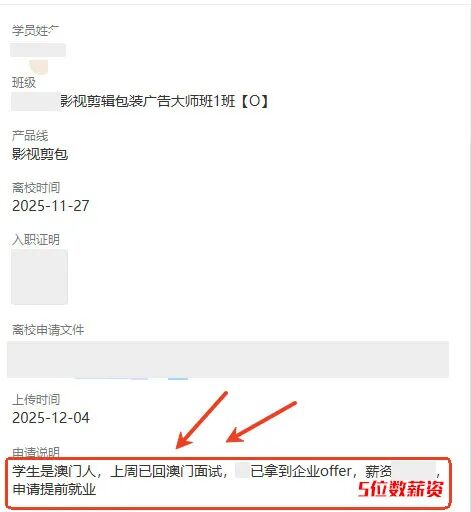This screenshot has height=512, width=471.
Task: Click the 上传时间 field label
Action: 36,400
